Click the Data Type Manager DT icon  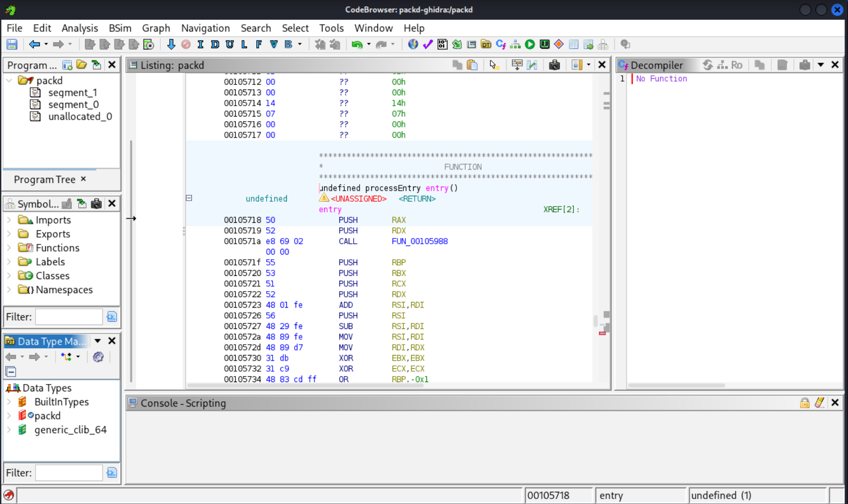click(x=486, y=45)
